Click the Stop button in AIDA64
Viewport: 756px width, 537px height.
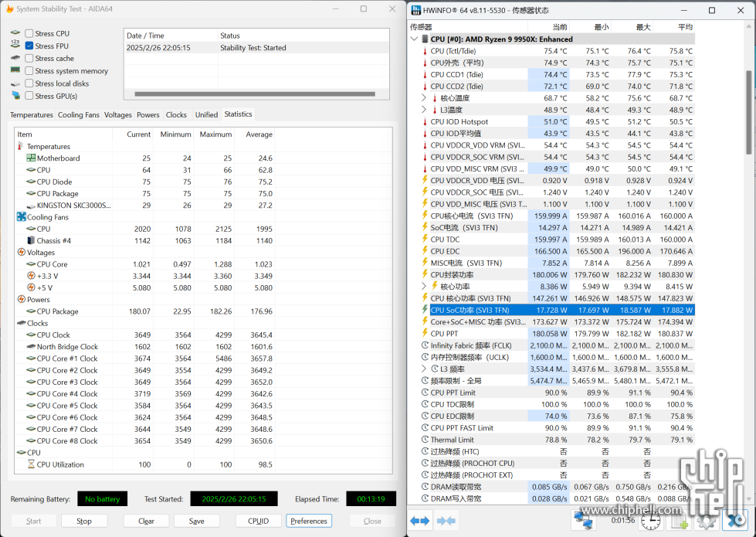pyautogui.click(x=84, y=521)
